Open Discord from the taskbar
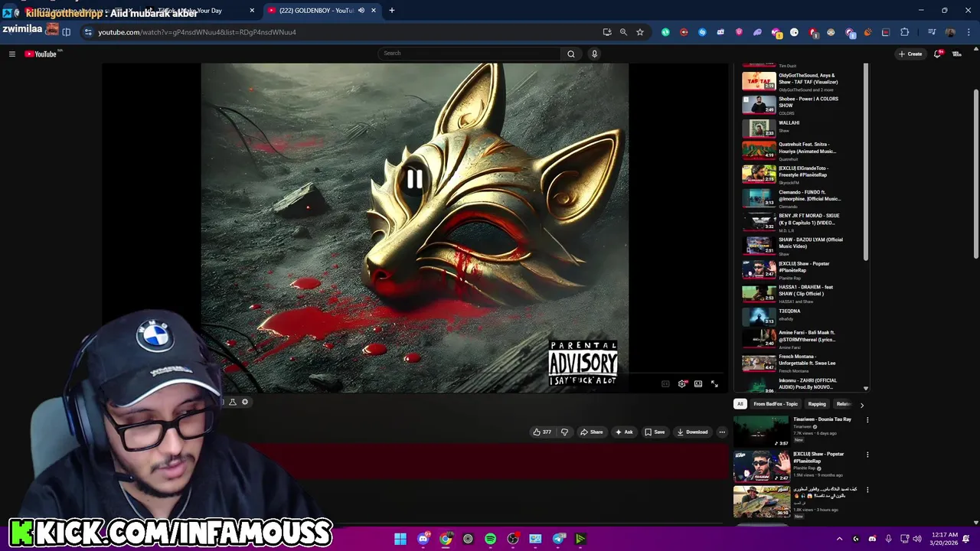 tap(423, 539)
